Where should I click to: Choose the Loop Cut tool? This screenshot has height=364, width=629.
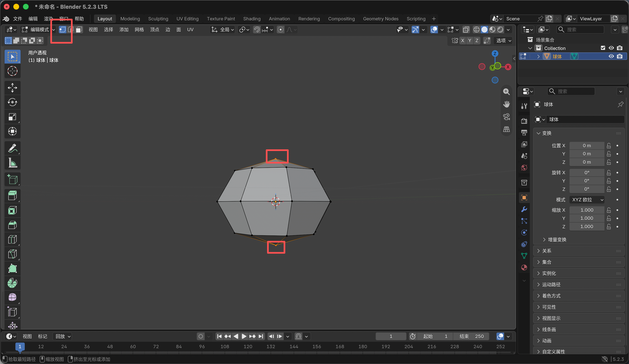12,239
